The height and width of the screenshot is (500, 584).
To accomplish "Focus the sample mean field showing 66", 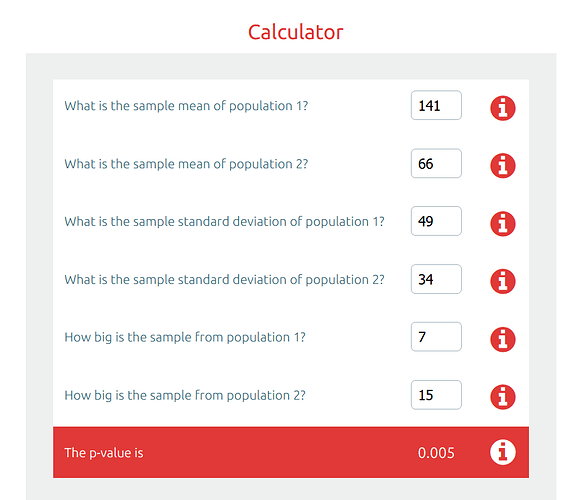I will tap(436, 163).
